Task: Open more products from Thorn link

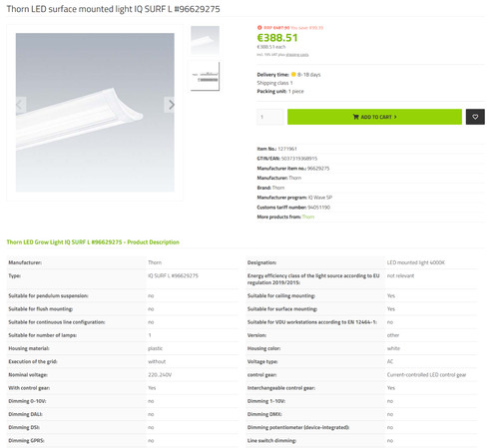Action: [x=308, y=217]
